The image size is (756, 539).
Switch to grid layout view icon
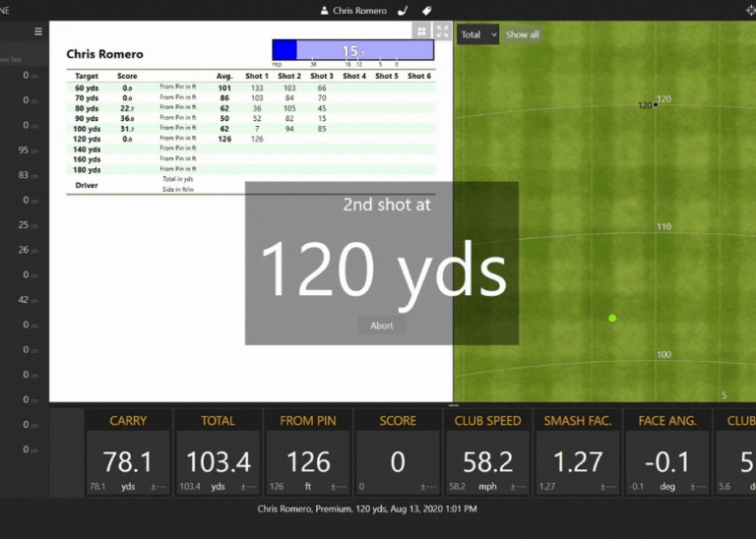pos(421,31)
